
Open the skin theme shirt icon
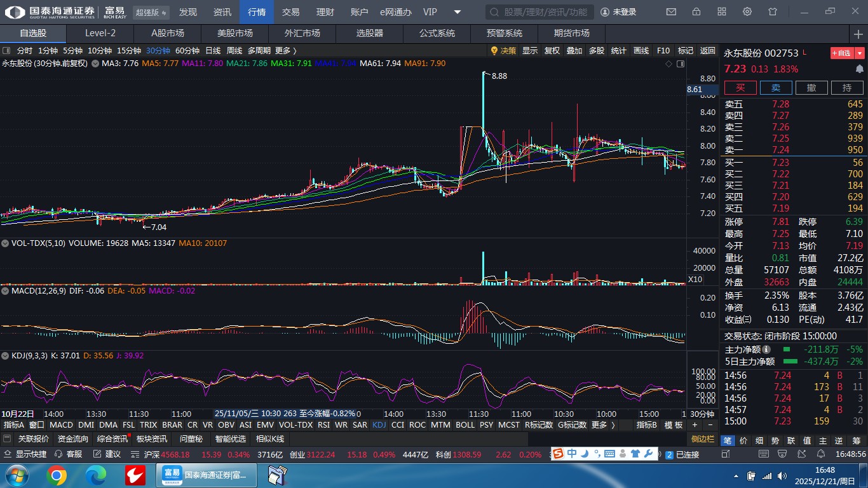tap(773, 12)
